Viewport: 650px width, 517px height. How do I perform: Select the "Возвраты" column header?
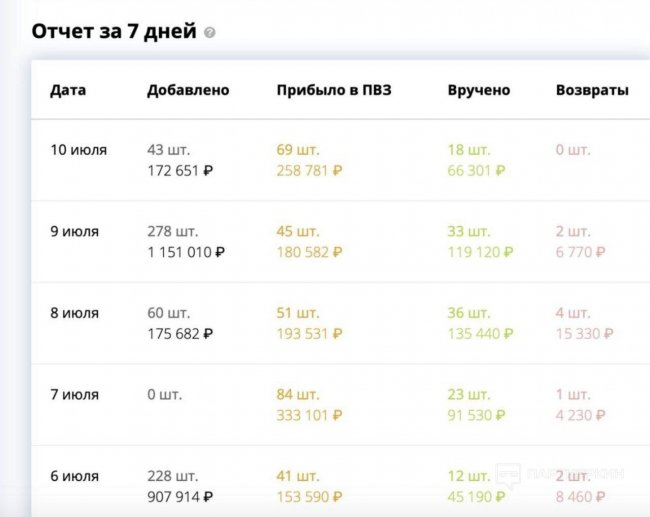(592, 90)
